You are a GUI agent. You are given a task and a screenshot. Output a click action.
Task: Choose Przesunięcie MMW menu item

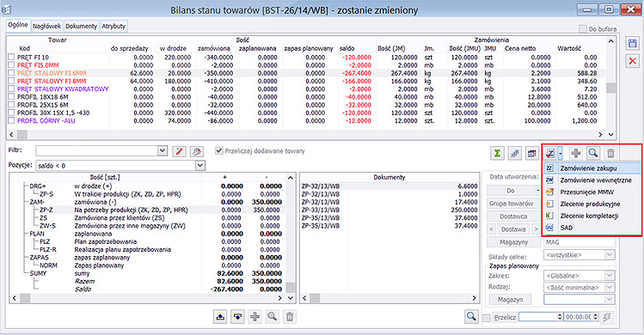pyautogui.click(x=592, y=192)
